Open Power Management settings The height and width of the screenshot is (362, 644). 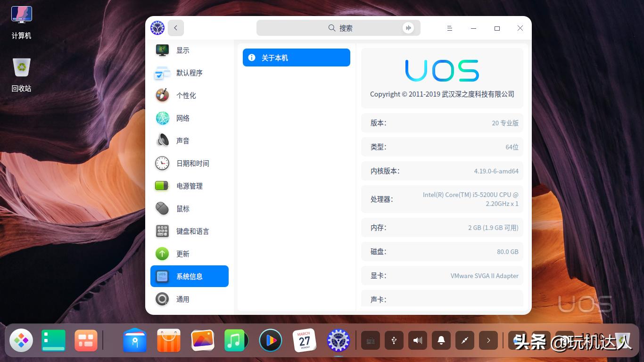pyautogui.click(x=189, y=186)
